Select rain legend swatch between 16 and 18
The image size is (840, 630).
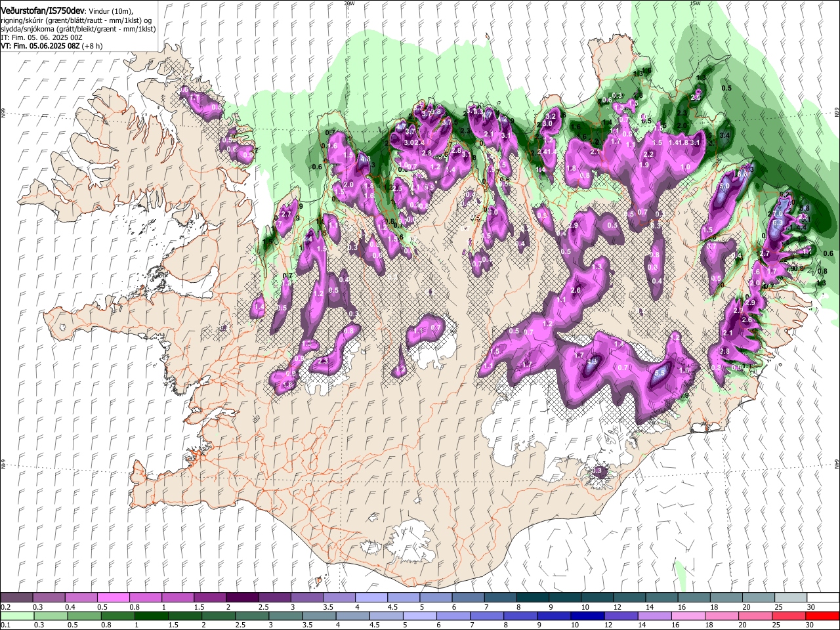[688, 616]
